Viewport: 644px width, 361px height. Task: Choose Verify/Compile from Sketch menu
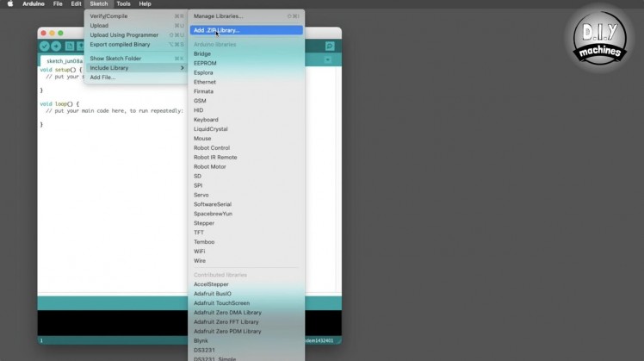(x=136, y=16)
